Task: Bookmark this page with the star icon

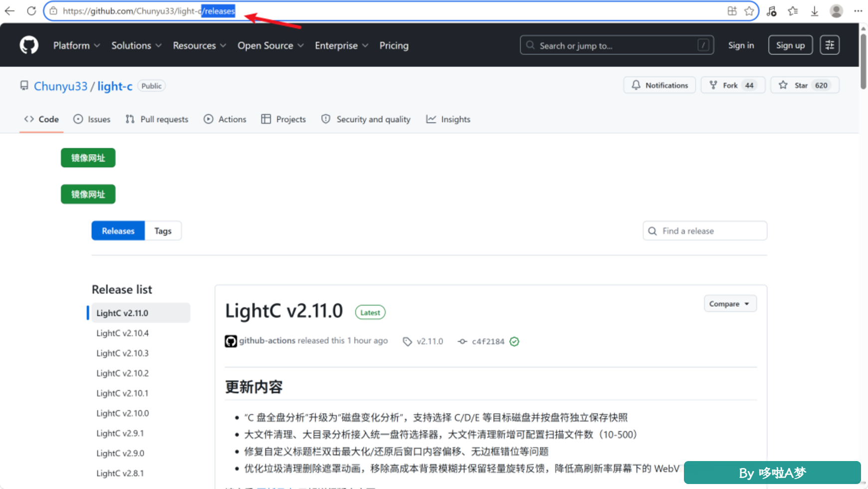Action: (749, 11)
